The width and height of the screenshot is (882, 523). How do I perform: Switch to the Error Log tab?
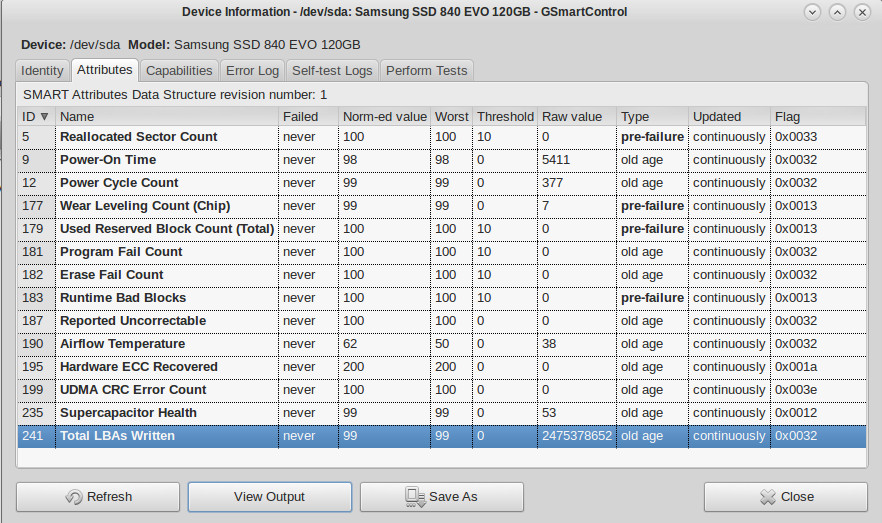252,71
